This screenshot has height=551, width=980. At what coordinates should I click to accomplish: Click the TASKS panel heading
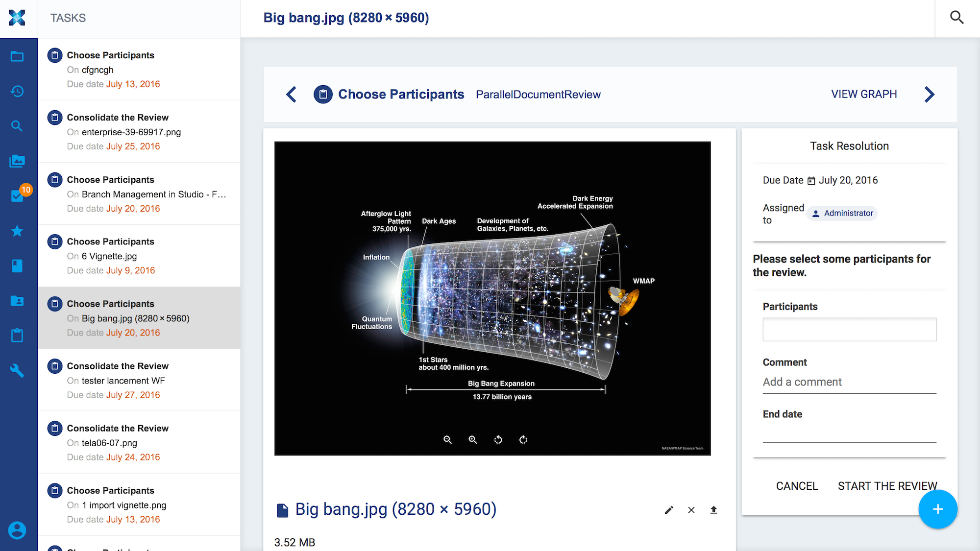pos(68,18)
